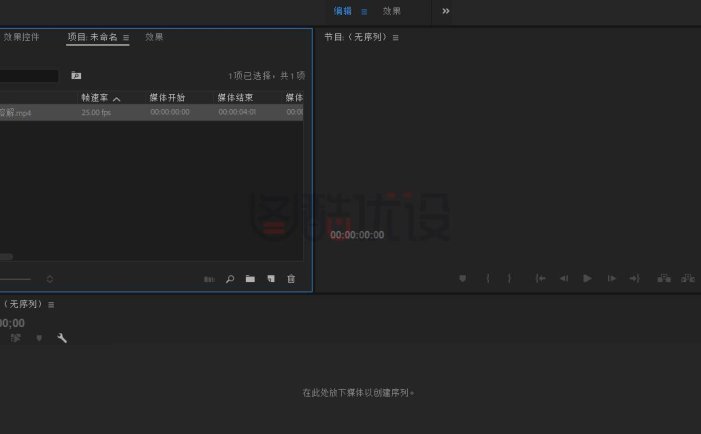This screenshot has height=434, width=701.
Task: Adjust the thumbnail zoom slider
Action: point(15,279)
